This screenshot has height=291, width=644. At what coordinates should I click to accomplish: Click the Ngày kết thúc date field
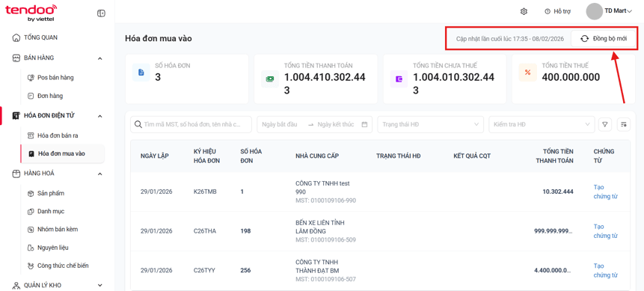tap(336, 124)
